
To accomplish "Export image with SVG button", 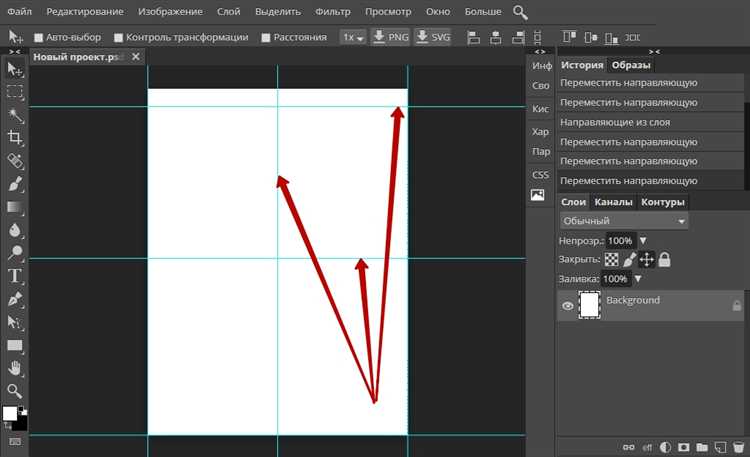I will tap(433, 37).
